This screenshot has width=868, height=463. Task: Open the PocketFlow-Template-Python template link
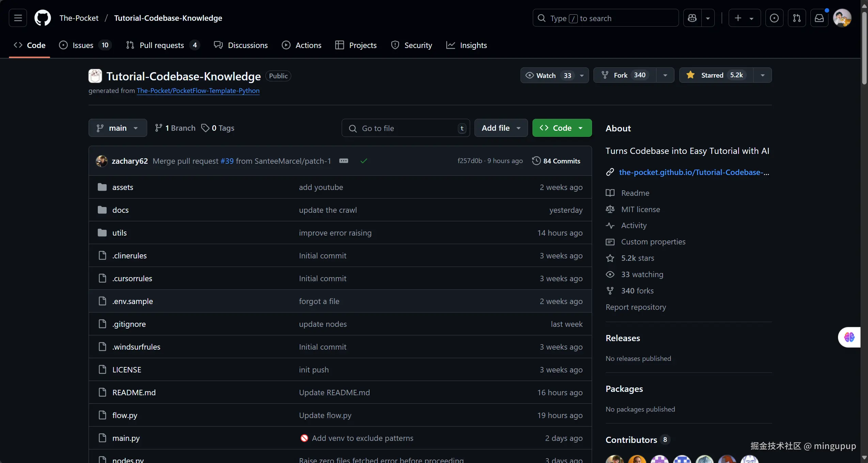pyautogui.click(x=198, y=91)
